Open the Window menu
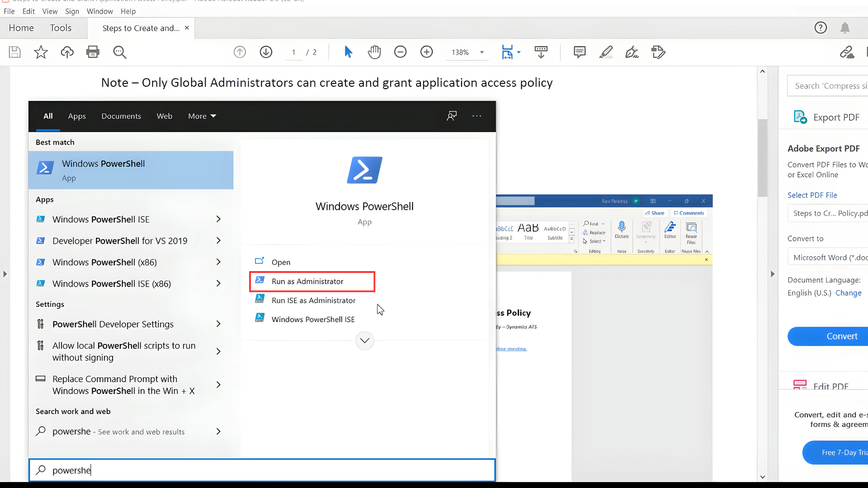 tap(100, 11)
